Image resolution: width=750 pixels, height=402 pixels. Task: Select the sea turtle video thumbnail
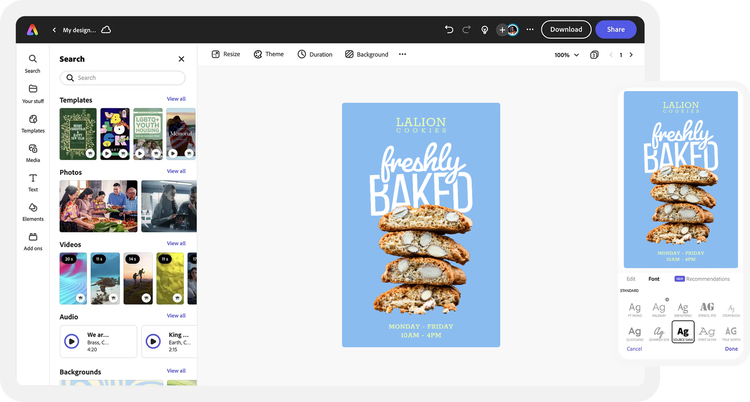pos(105,279)
